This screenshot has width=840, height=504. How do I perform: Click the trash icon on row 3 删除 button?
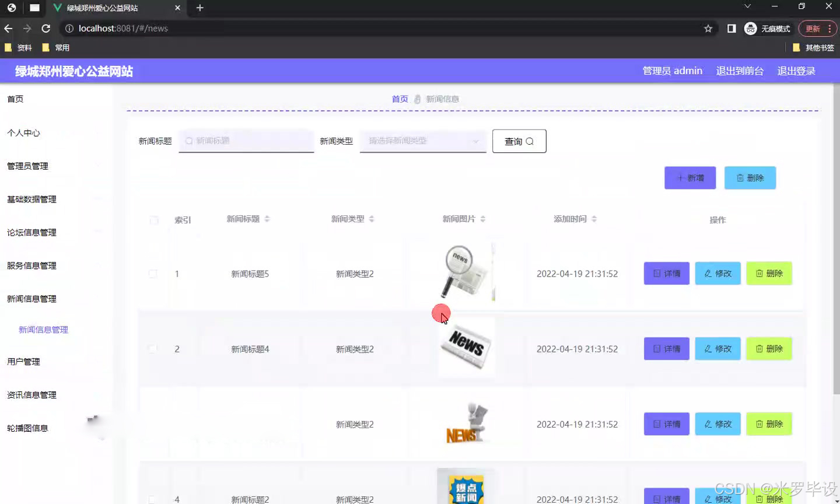[759, 424]
